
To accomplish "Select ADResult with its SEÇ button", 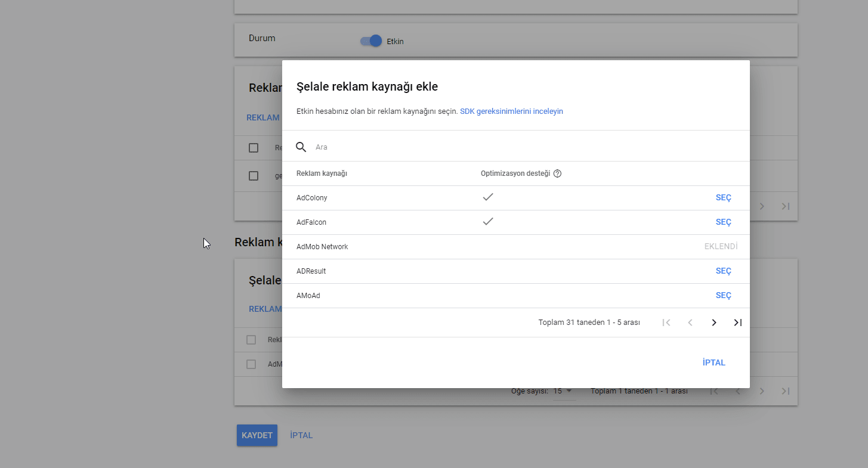I will [724, 271].
